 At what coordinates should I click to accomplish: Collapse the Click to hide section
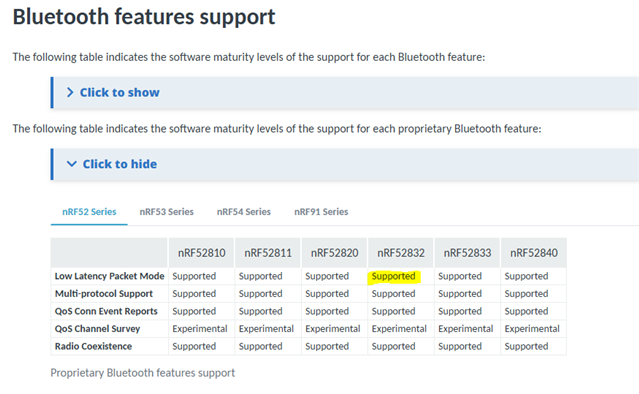click(x=345, y=164)
